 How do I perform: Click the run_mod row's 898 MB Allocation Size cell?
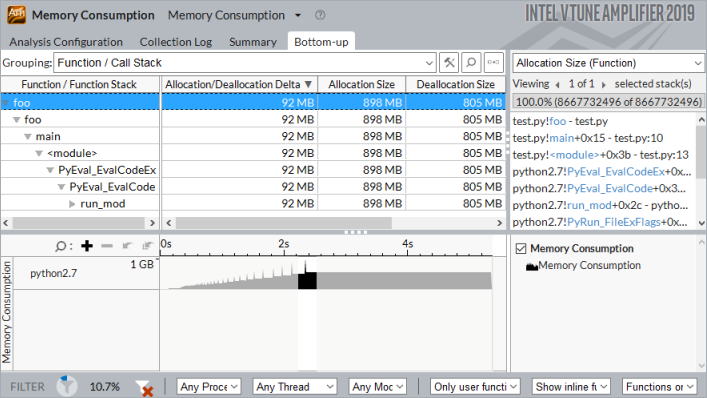pyautogui.click(x=362, y=204)
